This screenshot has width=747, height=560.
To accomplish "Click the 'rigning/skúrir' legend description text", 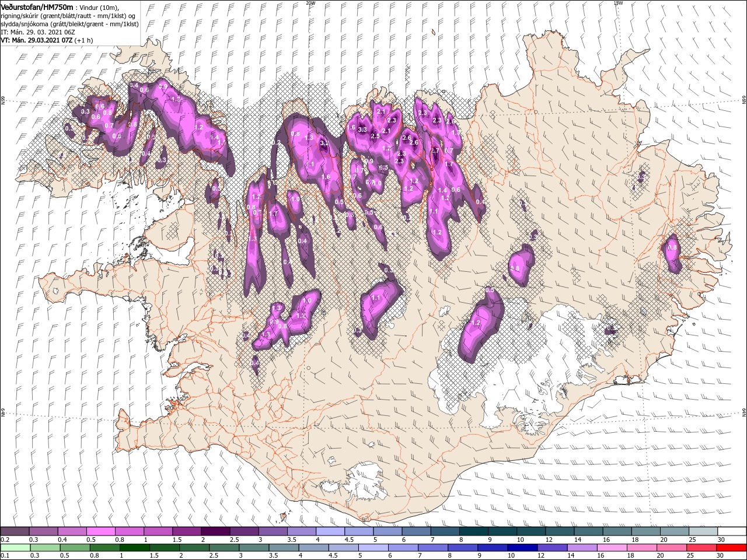I will pos(20,16).
